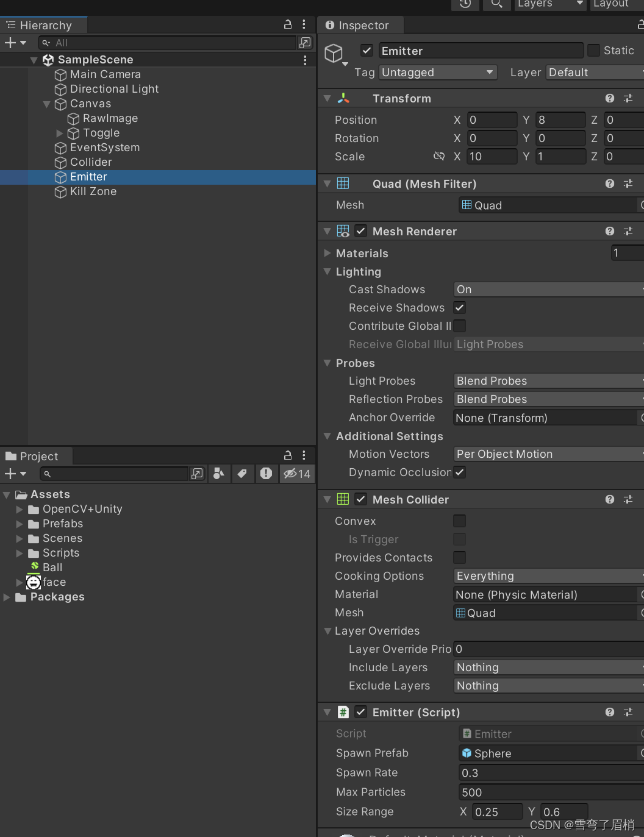This screenshot has height=837, width=644.
Task: Open the Transform component preset settings icon
Action: (x=628, y=99)
